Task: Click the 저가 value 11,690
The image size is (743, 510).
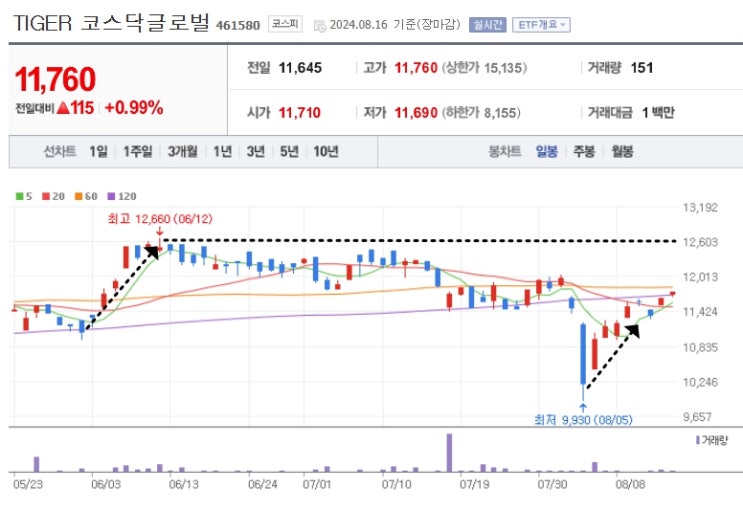Action: [x=416, y=113]
